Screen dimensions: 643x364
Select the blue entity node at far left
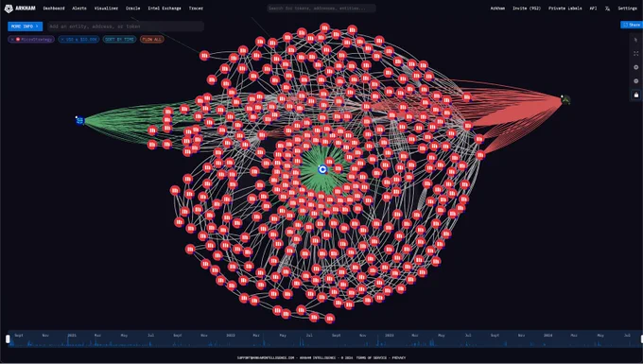tap(80, 120)
